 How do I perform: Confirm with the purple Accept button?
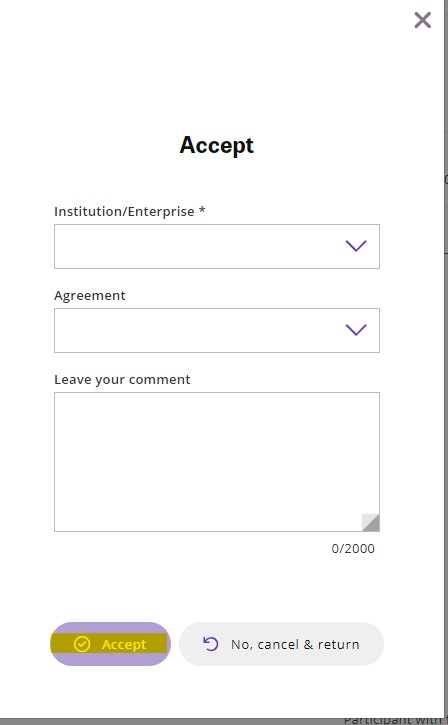(110, 644)
